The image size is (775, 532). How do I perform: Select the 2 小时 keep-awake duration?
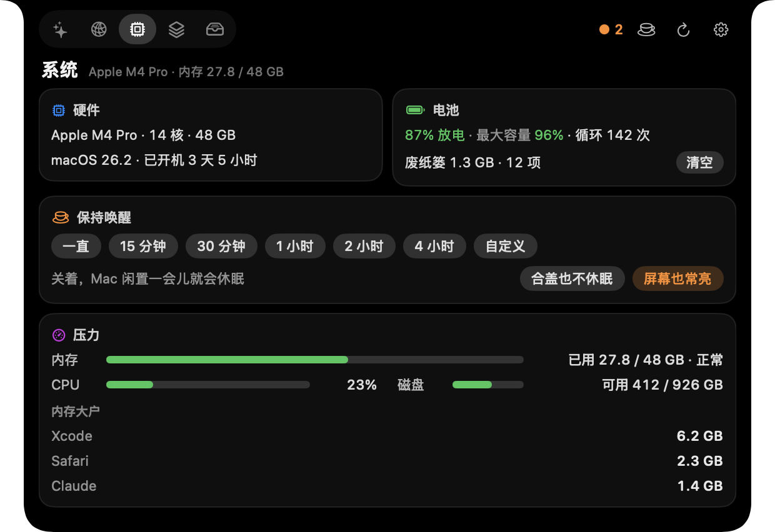tap(364, 247)
